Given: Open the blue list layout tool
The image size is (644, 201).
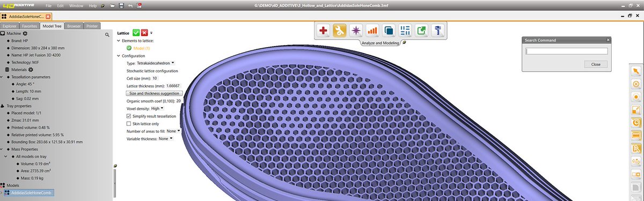Looking at the screenshot, I should click(406, 31).
